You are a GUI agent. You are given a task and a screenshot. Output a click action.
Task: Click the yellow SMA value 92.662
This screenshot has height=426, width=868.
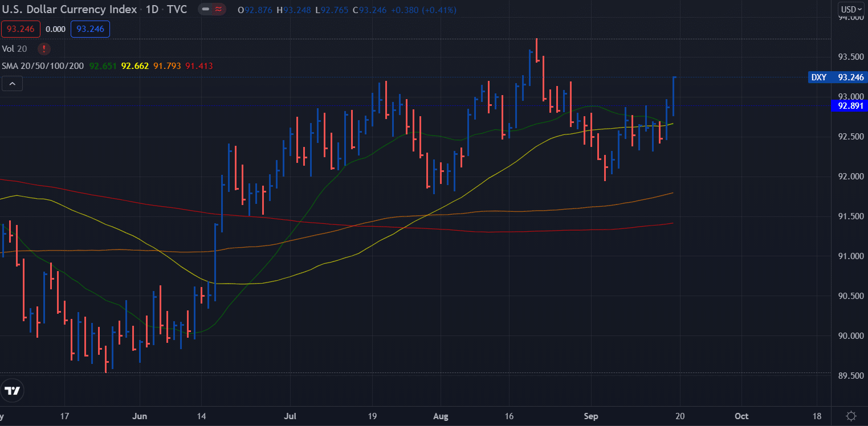click(x=135, y=66)
